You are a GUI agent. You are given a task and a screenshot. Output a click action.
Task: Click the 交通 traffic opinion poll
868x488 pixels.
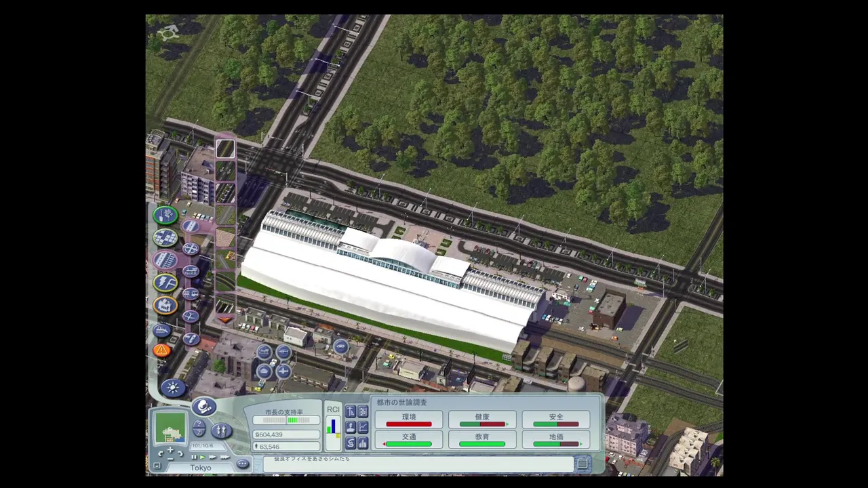tap(409, 440)
